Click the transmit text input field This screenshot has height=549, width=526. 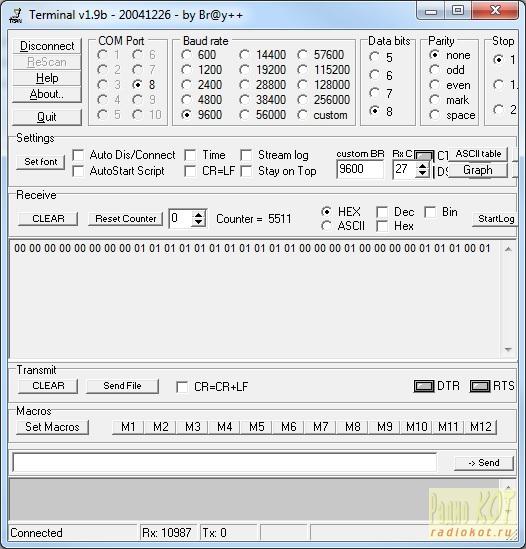click(225, 463)
